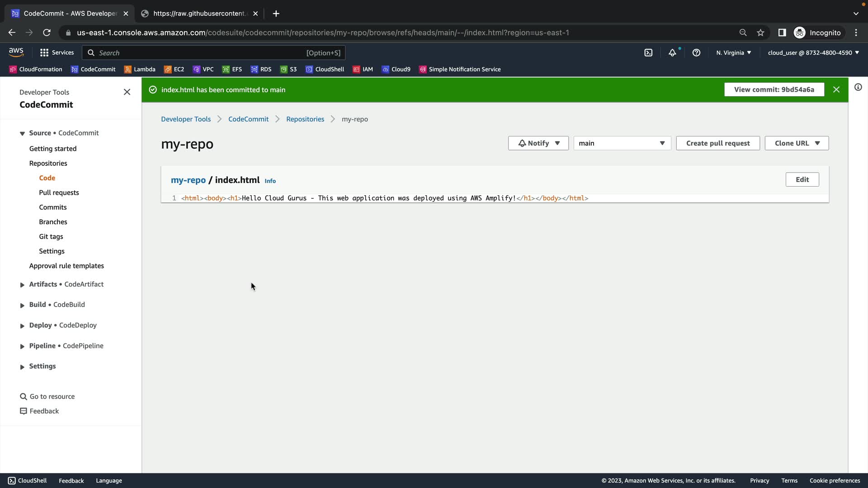The image size is (868, 488).
Task: Open the Clone URL dropdown
Action: 797,143
